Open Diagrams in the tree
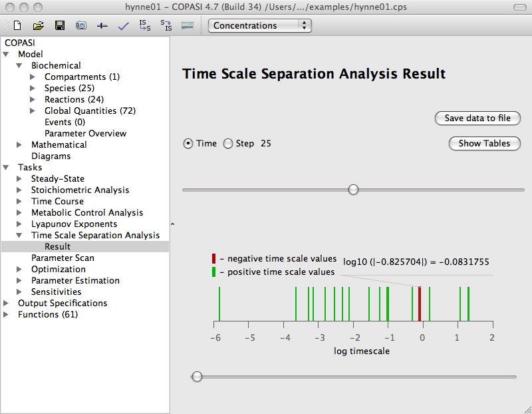Image resolution: width=532 pixels, height=414 pixels. click(x=51, y=156)
